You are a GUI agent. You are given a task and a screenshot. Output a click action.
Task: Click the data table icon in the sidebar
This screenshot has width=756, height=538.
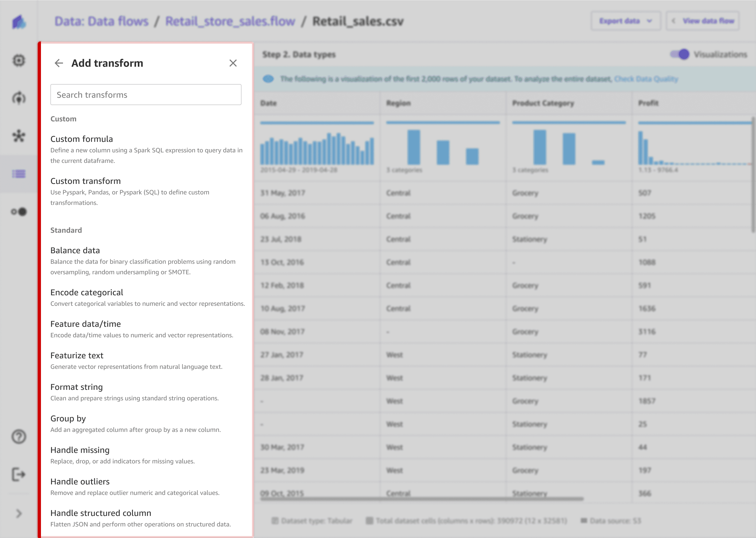pyautogui.click(x=19, y=174)
